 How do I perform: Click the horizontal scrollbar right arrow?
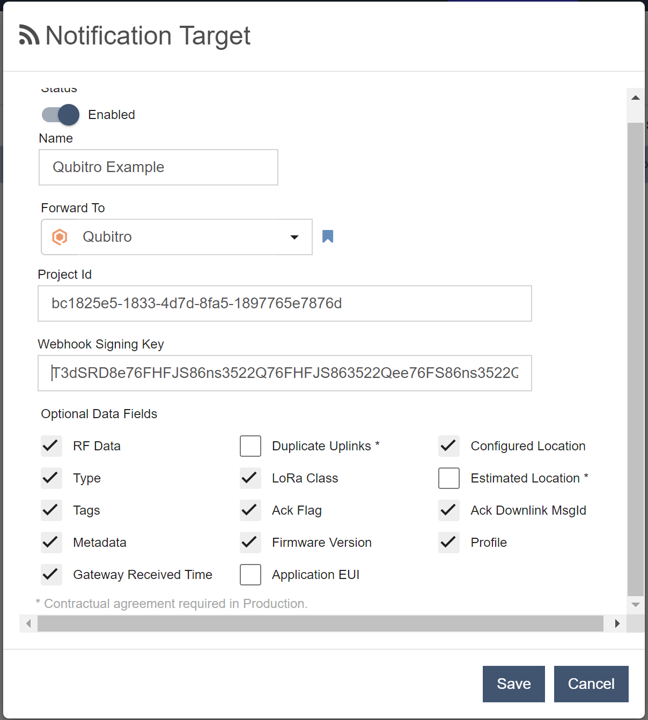click(x=617, y=624)
